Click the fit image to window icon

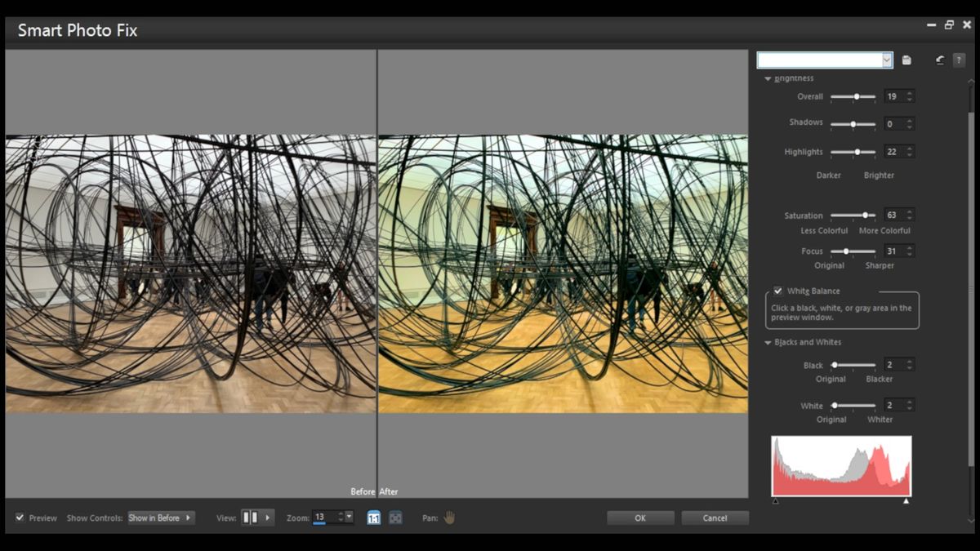coord(395,518)
